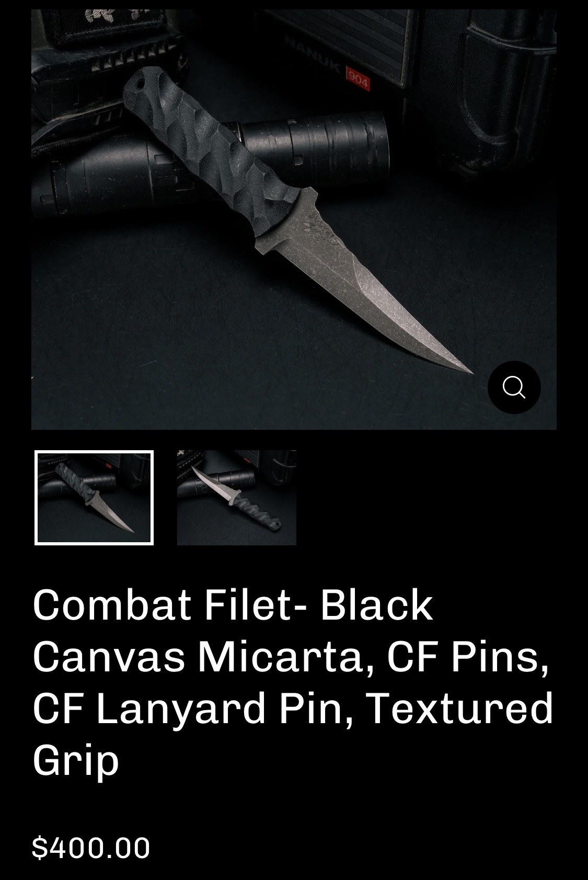Image resolution: width=588 pixels, height=880 pixels.
Task: Click the red 904 label on case
Action: [358, 79]
